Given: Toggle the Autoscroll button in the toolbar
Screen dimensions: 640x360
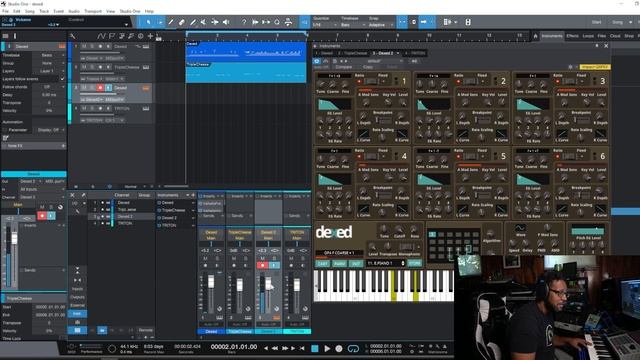Looking at the screenshot, I should point(424,22).
